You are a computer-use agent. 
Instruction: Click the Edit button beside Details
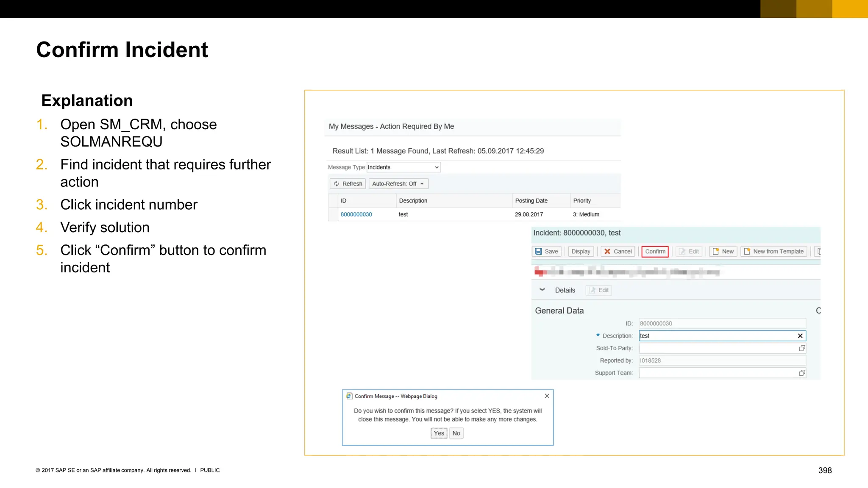(599, 290)
